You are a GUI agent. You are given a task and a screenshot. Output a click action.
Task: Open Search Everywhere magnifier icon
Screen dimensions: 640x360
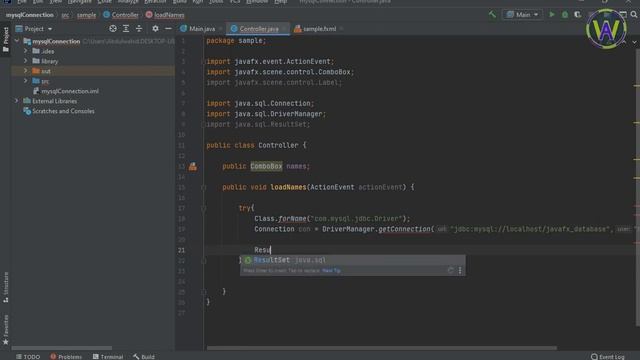click(x=634, y=15)
